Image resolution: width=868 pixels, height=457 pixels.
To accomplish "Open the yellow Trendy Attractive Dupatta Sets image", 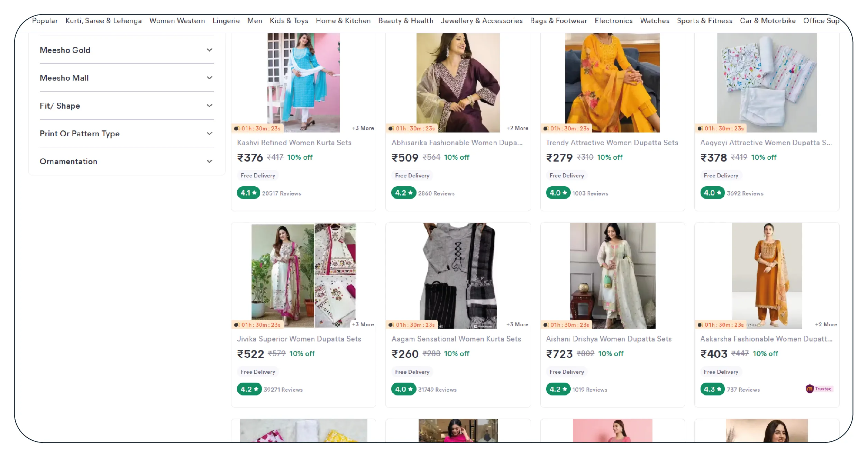I will (612, 83).
